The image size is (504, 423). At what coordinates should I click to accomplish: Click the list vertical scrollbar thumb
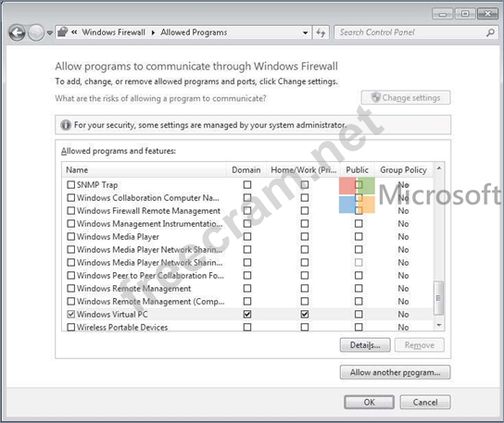pyautogui.click(x=439, y=298)
